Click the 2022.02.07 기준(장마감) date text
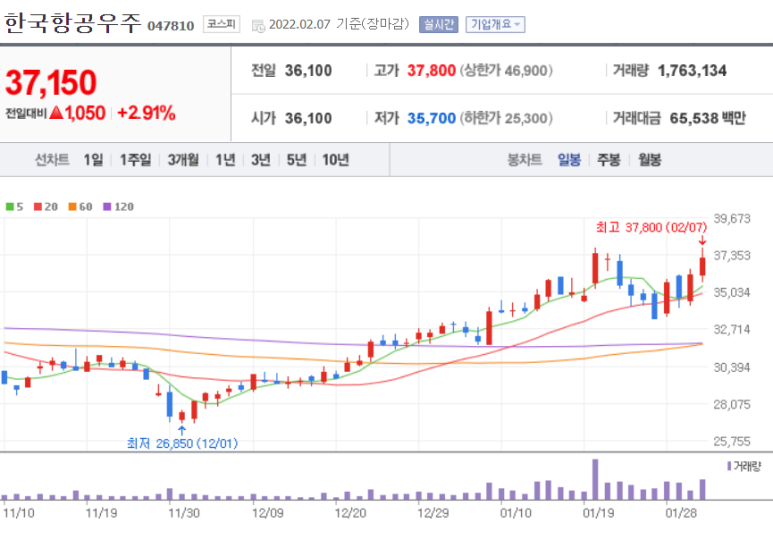Viewport: 773px width, 540px height. (339, 24)
